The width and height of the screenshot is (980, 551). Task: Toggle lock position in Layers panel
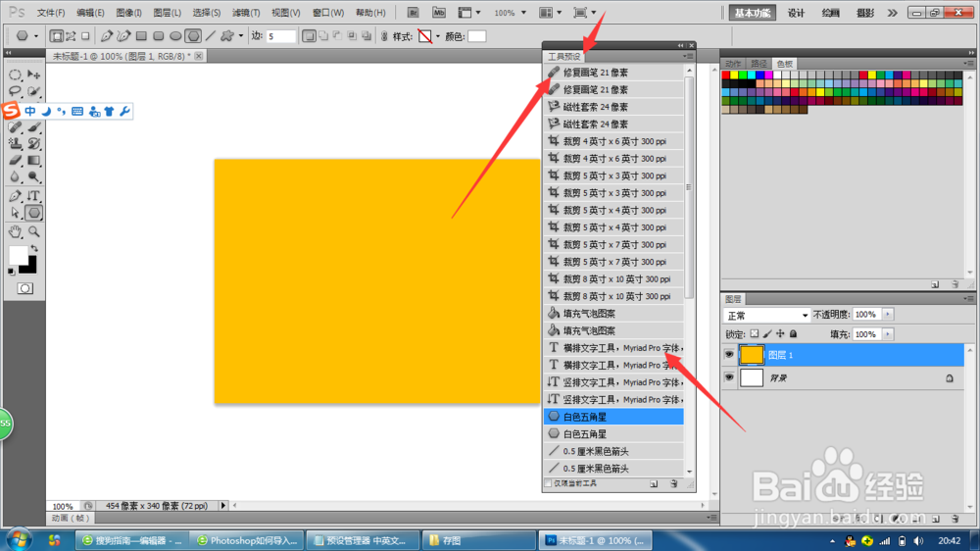(x=780, y=334)
